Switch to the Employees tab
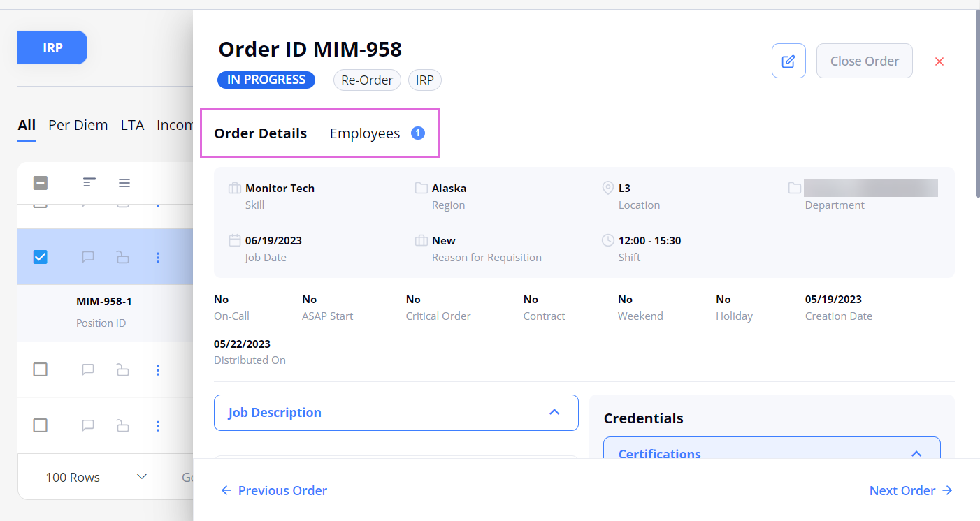The width and height of the screenshot is (980, 521). tap(365, 133)
